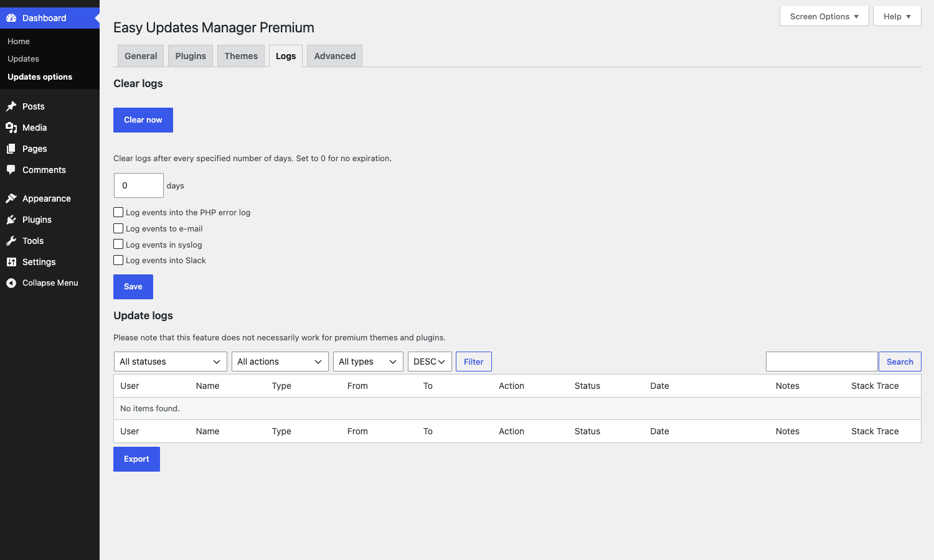Click the Comments bubble icon
The width and height of the screenshot is (934, 560).
click(11, 170)
